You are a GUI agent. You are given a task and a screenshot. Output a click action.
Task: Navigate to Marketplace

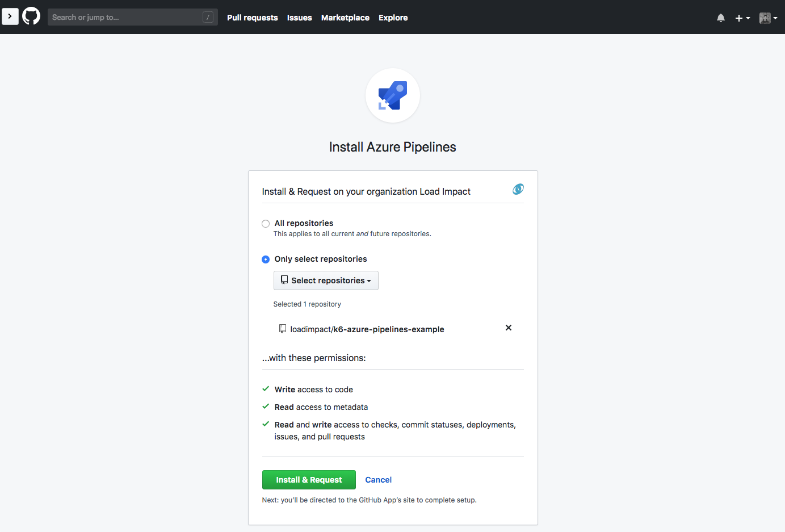click(345, 18)
